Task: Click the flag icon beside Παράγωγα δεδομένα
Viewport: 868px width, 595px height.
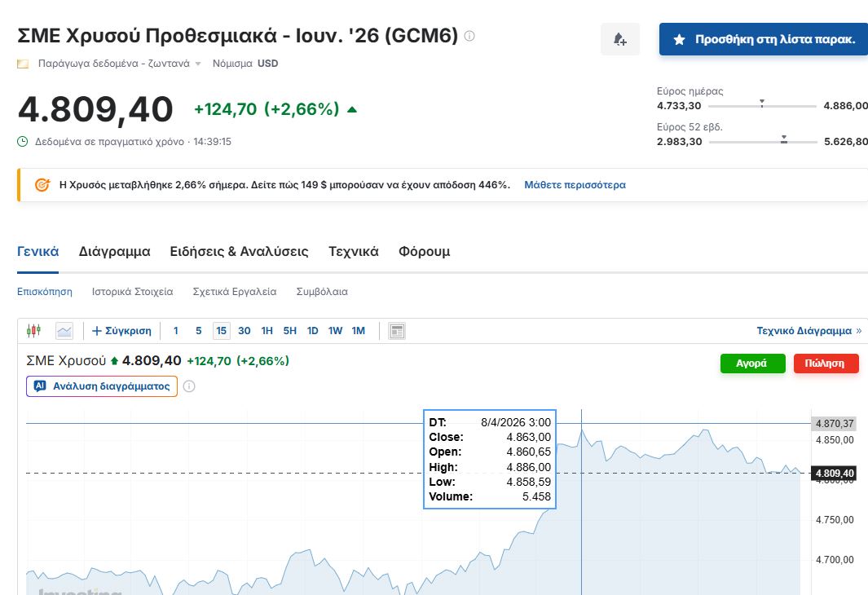Action: tap(23, 64)
